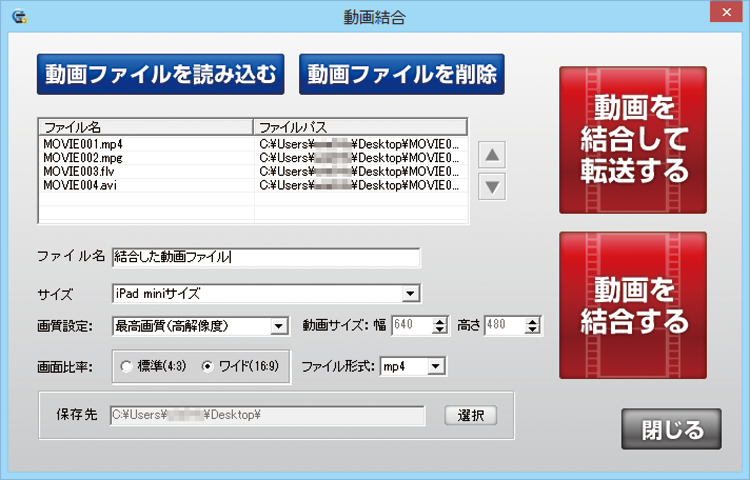
Task: Click 動画ファイルを読み込む button
Action: (161, 74)
